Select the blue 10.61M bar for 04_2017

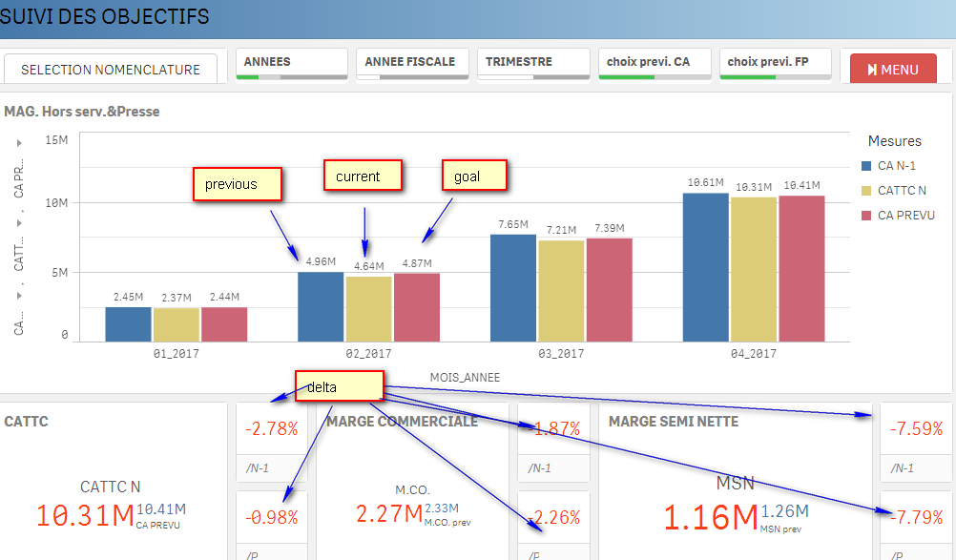706,267
